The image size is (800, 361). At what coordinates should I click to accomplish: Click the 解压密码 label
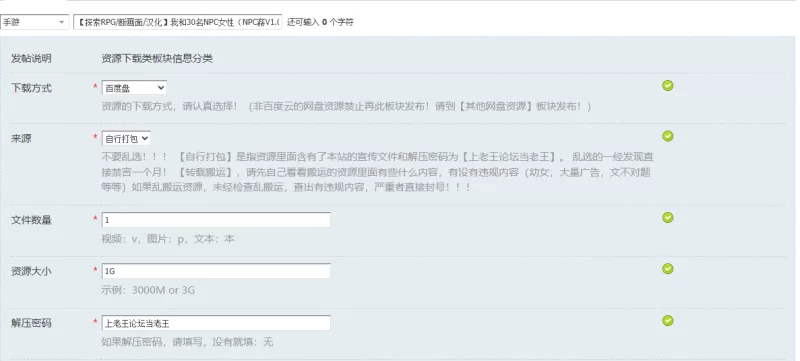31,323
